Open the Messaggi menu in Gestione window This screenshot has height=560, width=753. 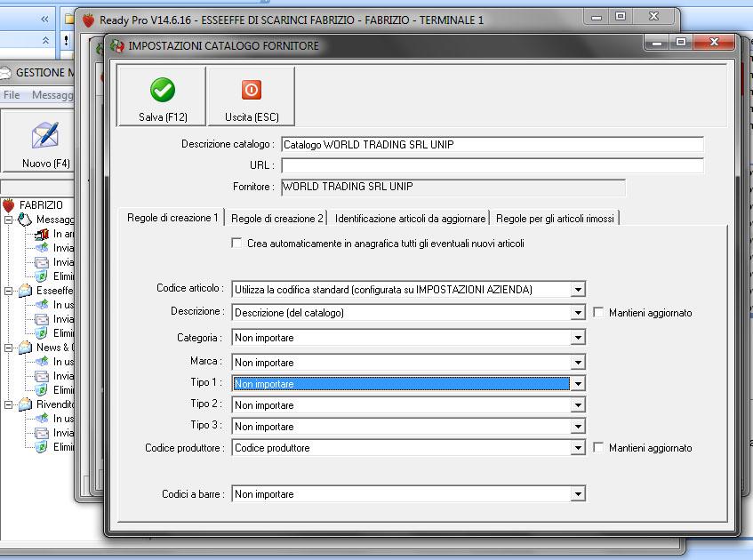[52, 95]
